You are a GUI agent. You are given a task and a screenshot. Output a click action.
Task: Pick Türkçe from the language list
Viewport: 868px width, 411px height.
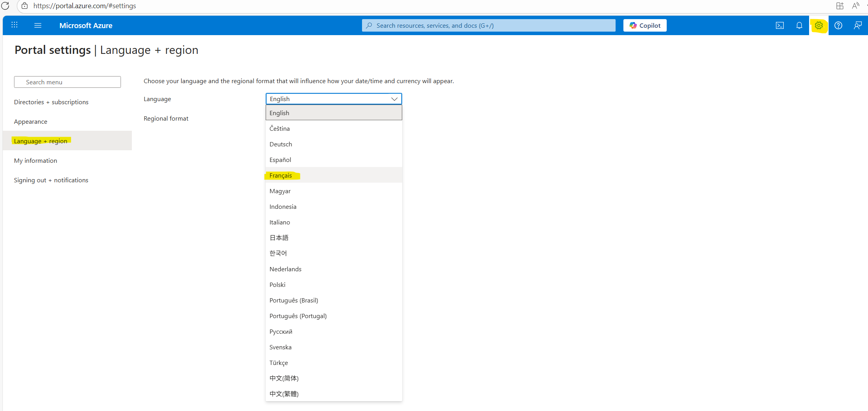(x=334, y=363)
